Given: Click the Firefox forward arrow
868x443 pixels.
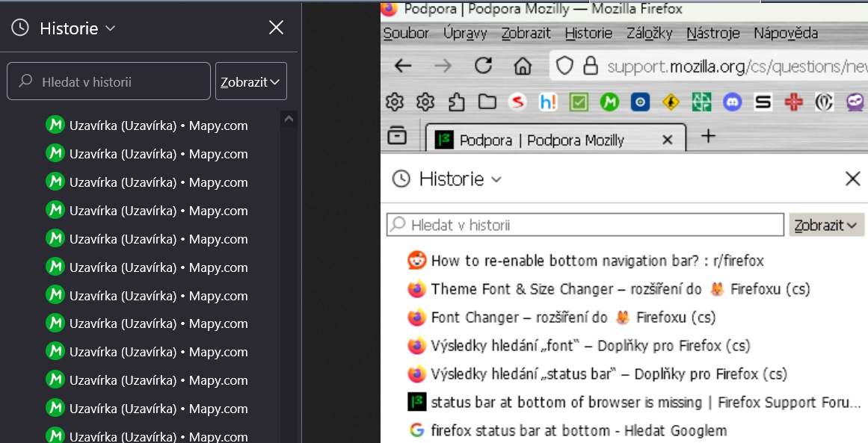Looking at the screenshot, I should pyautogui.click(x=443, y=66).
